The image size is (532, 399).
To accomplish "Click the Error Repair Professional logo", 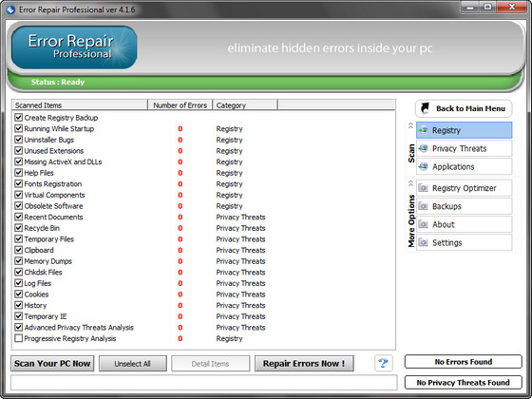I will point(74,47).
